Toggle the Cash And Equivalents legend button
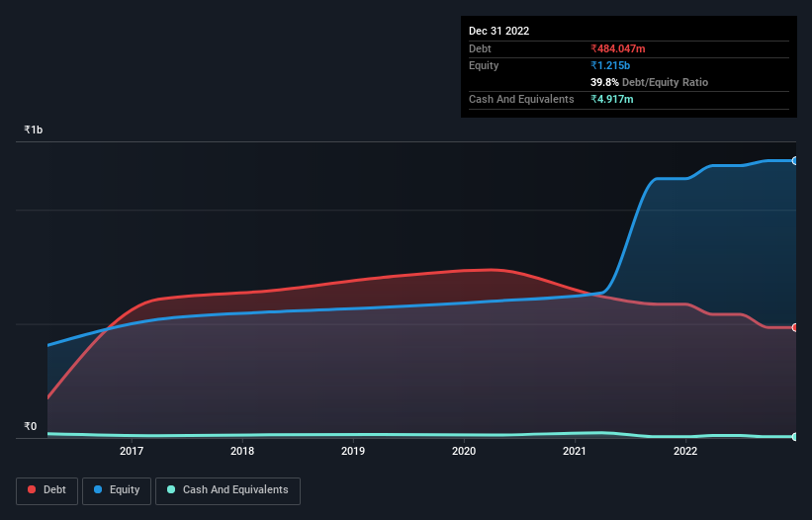This screenshot has height=520, width=812. click(227, 490)
